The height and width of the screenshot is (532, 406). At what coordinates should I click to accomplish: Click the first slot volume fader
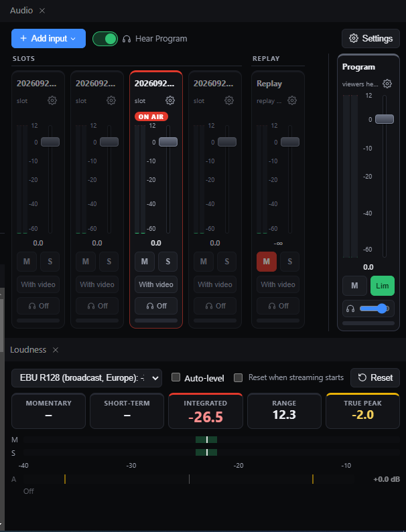[x=50, y=142]
